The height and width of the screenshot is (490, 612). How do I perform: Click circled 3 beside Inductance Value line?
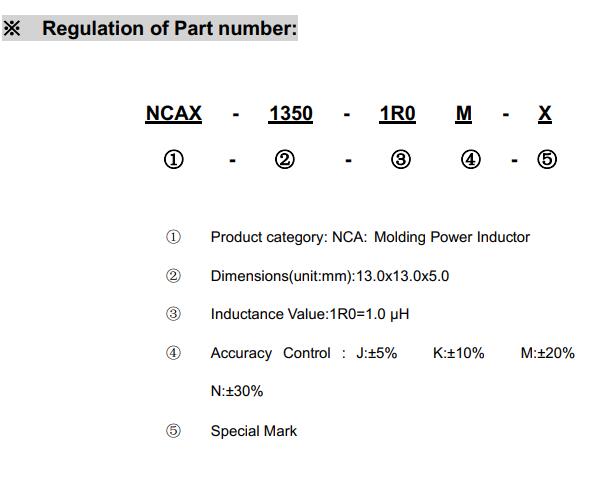(x=173, y=314)
